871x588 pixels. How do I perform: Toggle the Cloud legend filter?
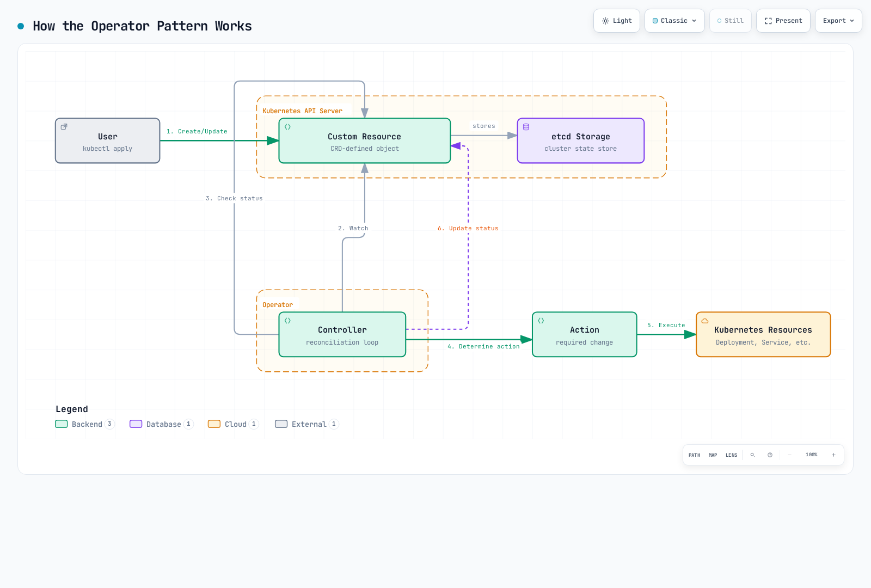(233, 424)
